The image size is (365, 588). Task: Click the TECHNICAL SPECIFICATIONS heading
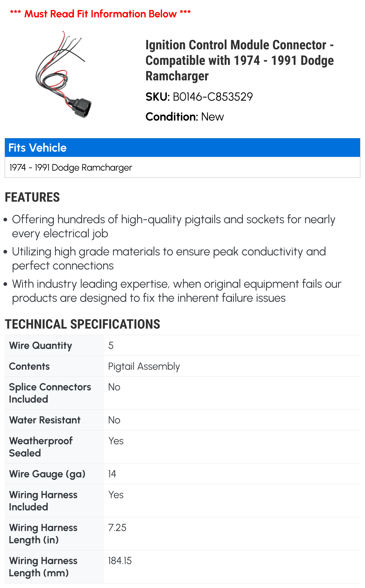click(82, 324)
